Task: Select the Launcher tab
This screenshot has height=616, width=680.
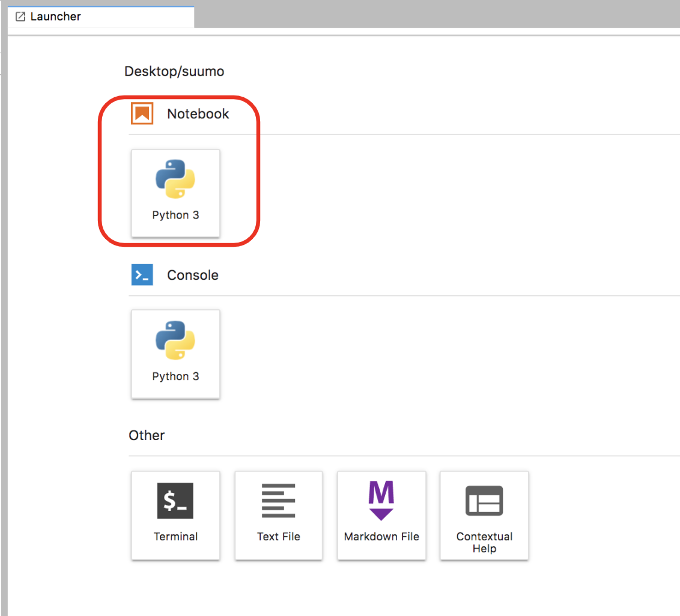Action: tap(101, 17)
